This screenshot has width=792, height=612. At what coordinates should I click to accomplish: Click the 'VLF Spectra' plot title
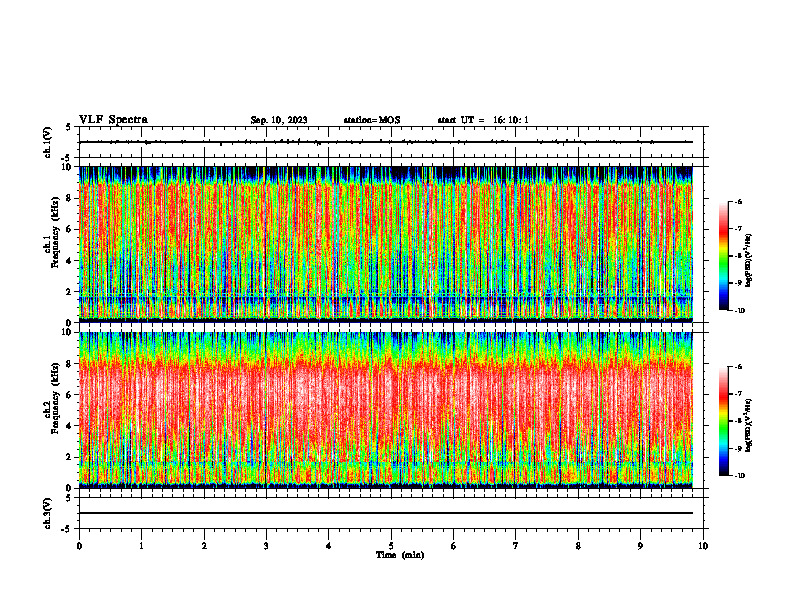click(113, 120)
